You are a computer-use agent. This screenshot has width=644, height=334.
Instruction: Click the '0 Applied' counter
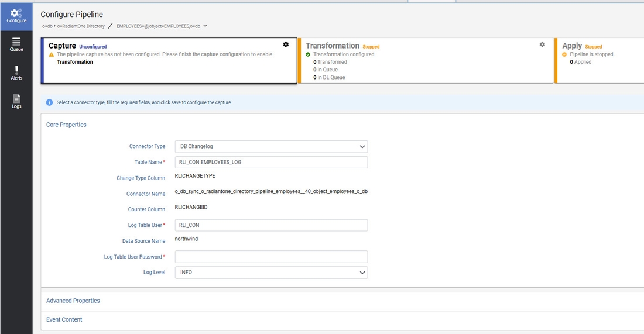(x=580, y=62)
